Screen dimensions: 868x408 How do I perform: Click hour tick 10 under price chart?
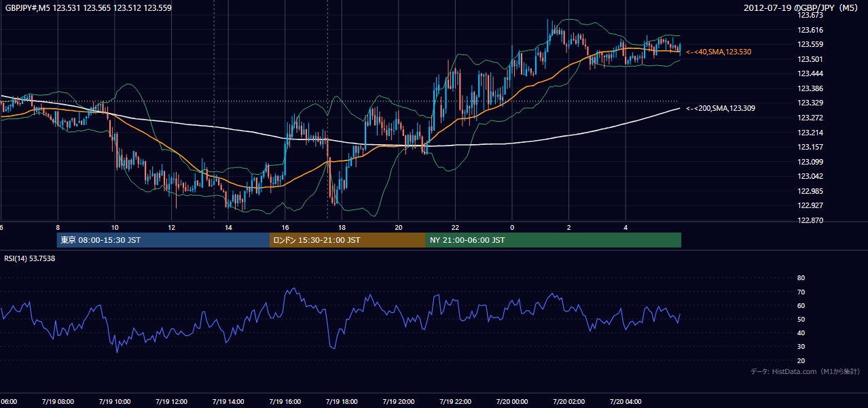coord(115,228)
